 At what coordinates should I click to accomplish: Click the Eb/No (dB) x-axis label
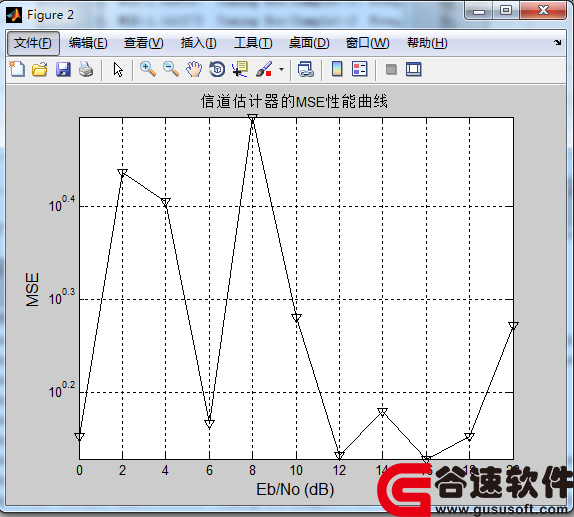[295, 489]
